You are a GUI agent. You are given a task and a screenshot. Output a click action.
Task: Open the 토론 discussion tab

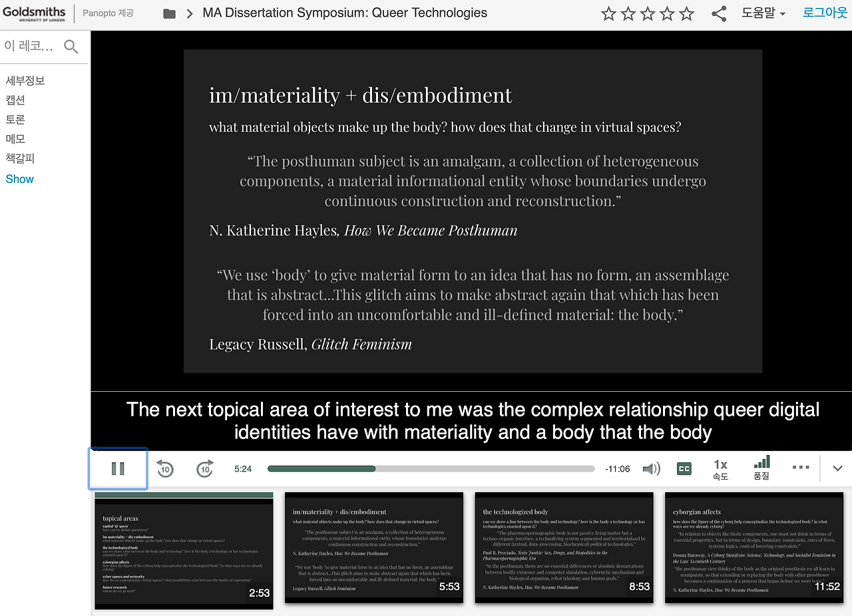pos(15,119)
